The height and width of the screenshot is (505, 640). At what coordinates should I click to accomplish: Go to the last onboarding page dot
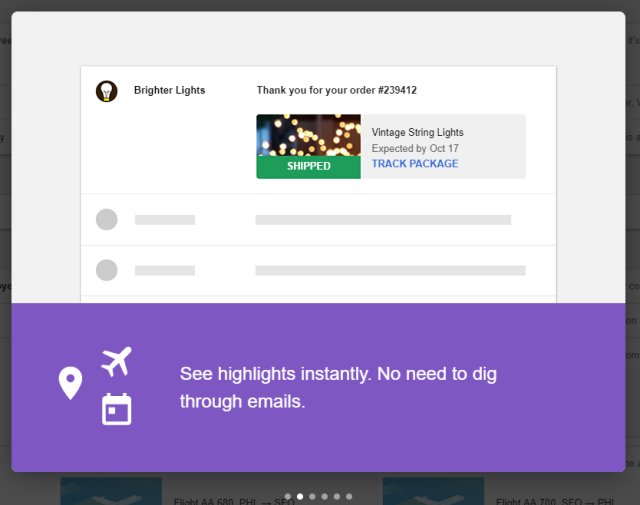tap(348, 496)
